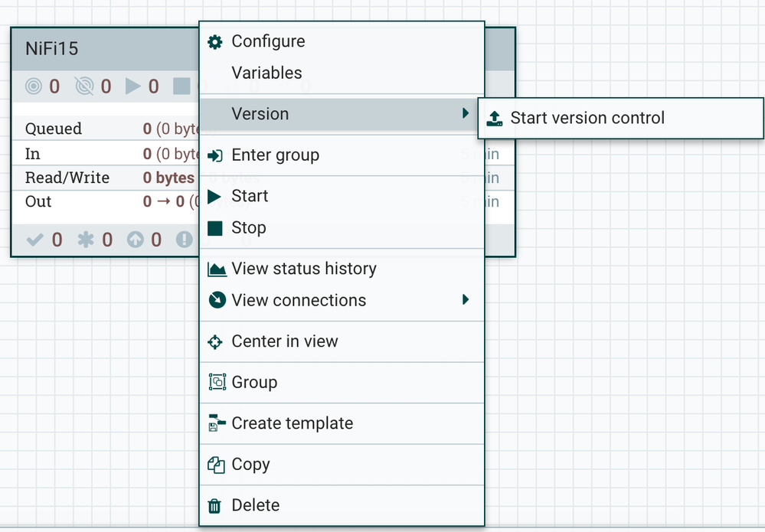Click the Group selection box icon

[215, 382]
